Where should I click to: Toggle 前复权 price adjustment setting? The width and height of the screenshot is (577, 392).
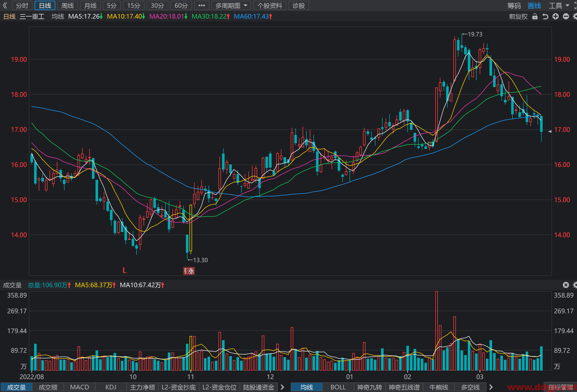[518, 17]
